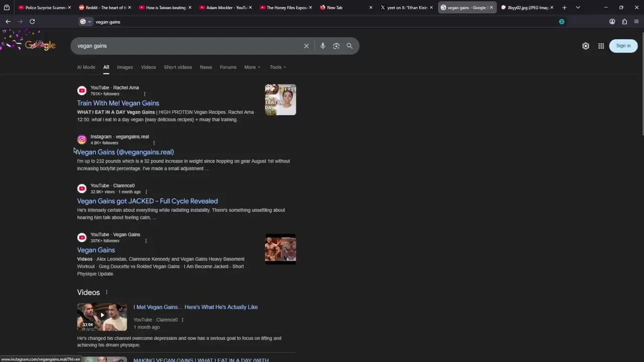644x362 pixels.
Task: Open the options menu beside YouTube · Clarence0 under Videos
Action: pos(183,320)
